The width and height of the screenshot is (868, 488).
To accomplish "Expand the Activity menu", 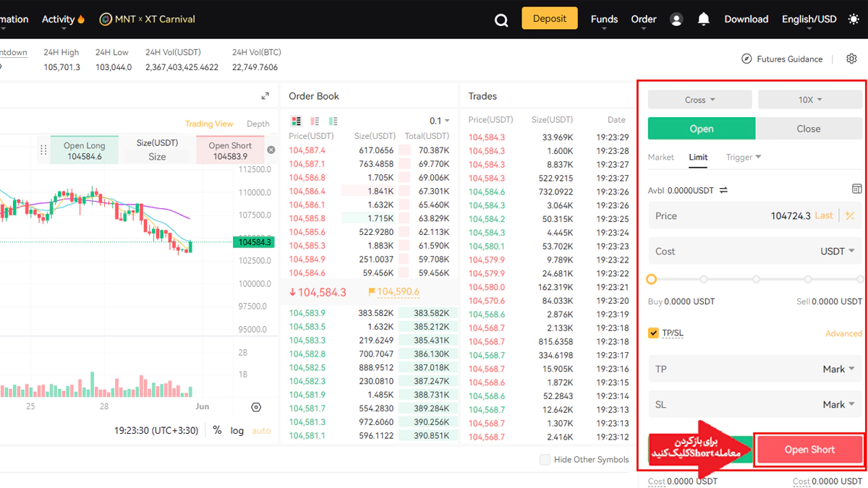I will tap(64, 20).
